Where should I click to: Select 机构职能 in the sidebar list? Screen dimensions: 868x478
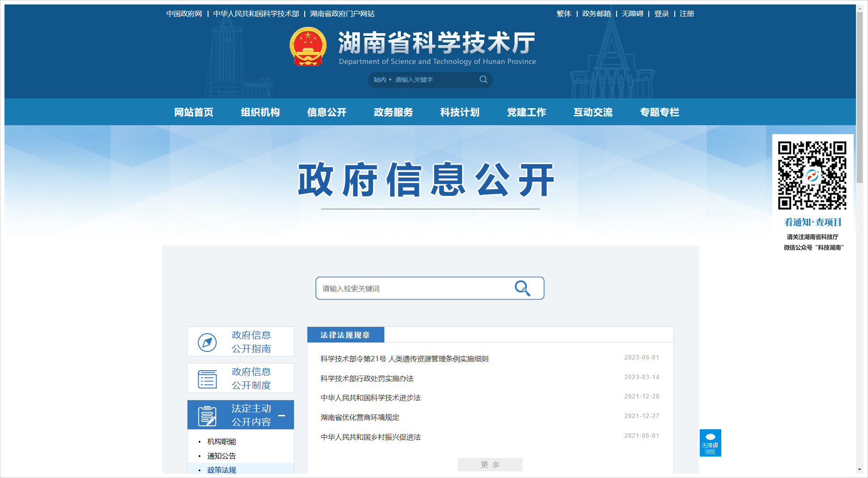point(221,441)
